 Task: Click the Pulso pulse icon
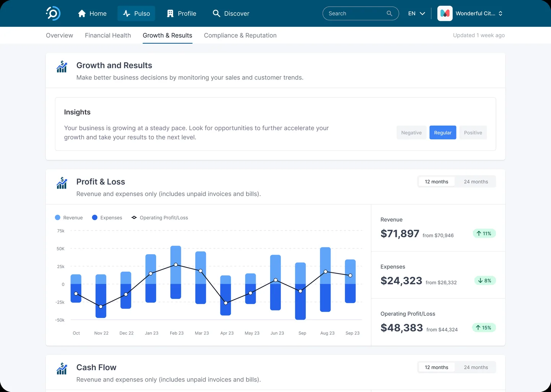tap(127, 13)
